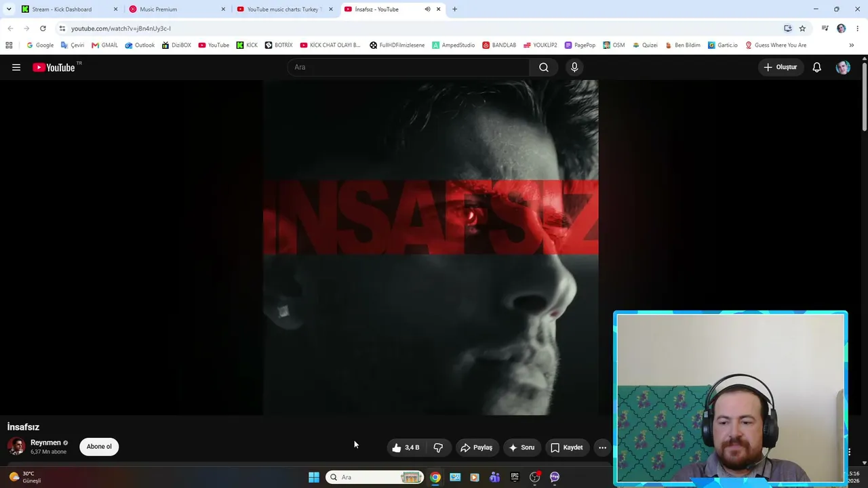Open the YouTube guide hamburger menu
The width and height of the screenshot is (868, 488).
[16, 67]
